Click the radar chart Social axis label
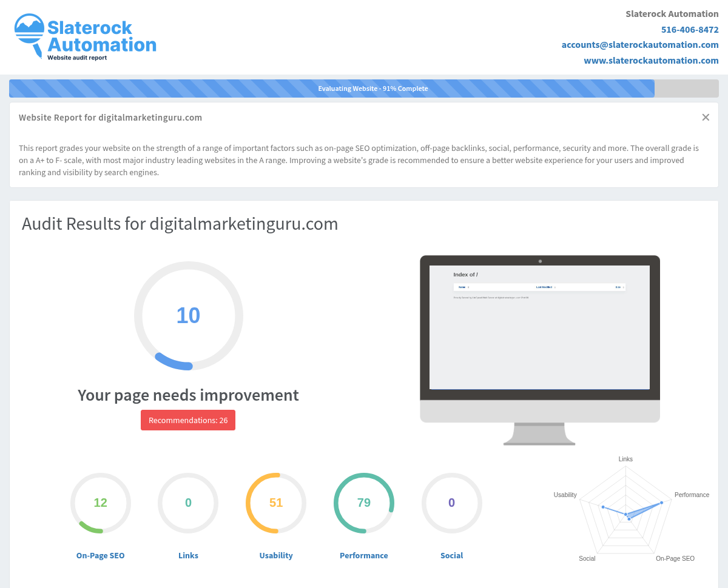 (587, 558)
